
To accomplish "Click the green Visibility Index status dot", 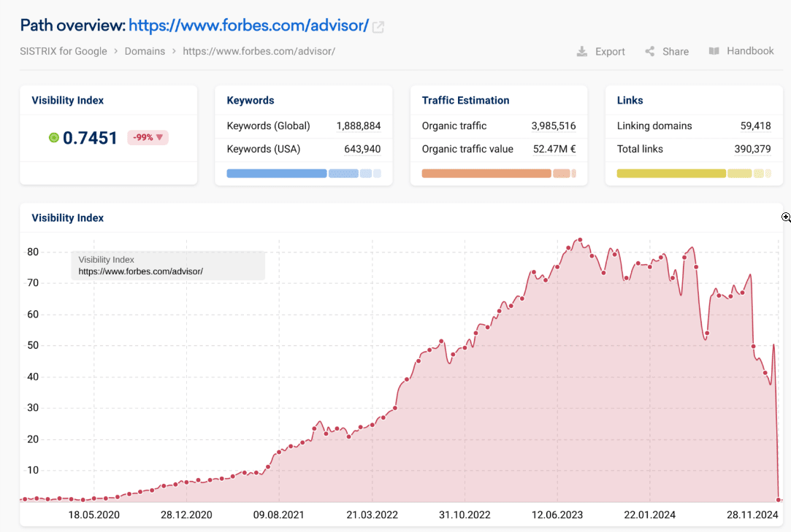I will pos(54,138).
